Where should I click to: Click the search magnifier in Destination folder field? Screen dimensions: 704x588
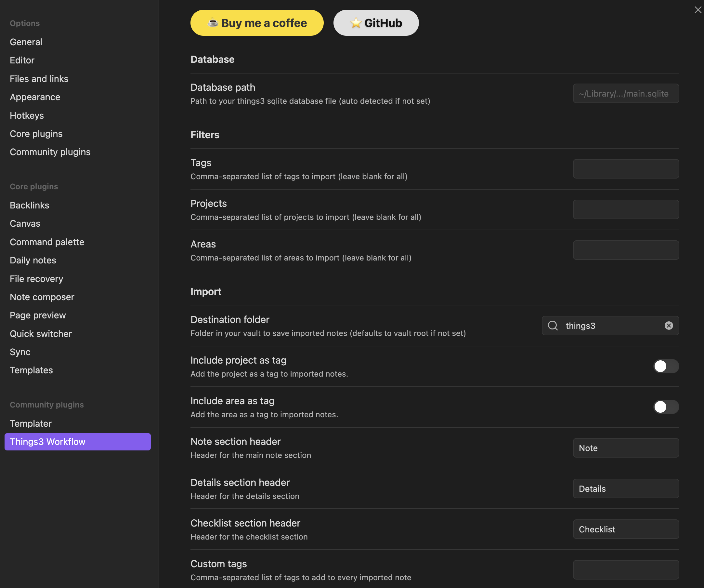pyautogui.click(x=553, y=325)
